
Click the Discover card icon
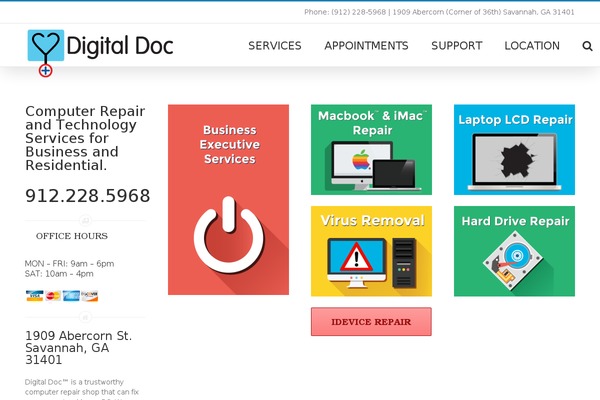click(90, 296)
